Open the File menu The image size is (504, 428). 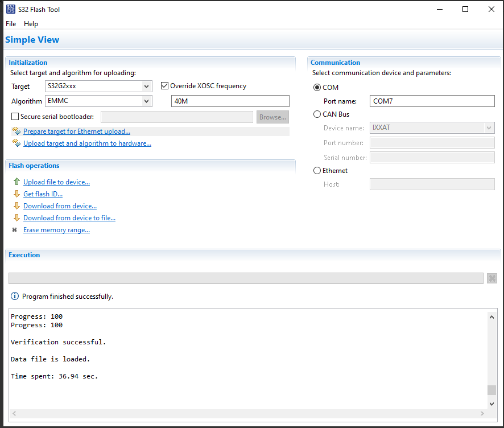[x=11, y=24]
